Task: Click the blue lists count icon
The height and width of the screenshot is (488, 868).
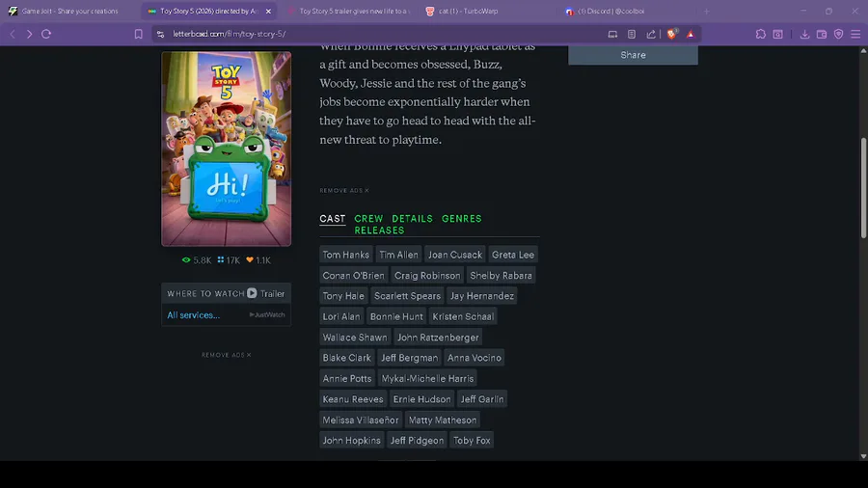Action: pyautogui.click(x=220, y=259)
